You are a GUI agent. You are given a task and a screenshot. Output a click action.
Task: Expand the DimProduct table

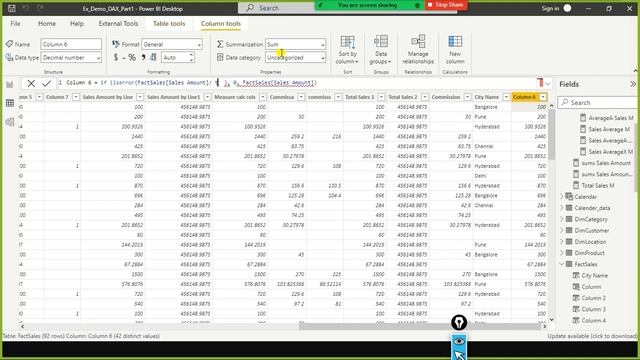click(562, 253)
